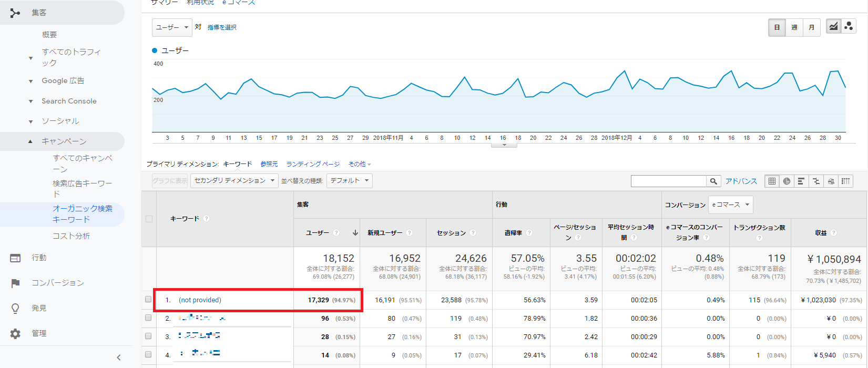Click the table search magnifier icon

pyautogui.click(x=713, y=181)
